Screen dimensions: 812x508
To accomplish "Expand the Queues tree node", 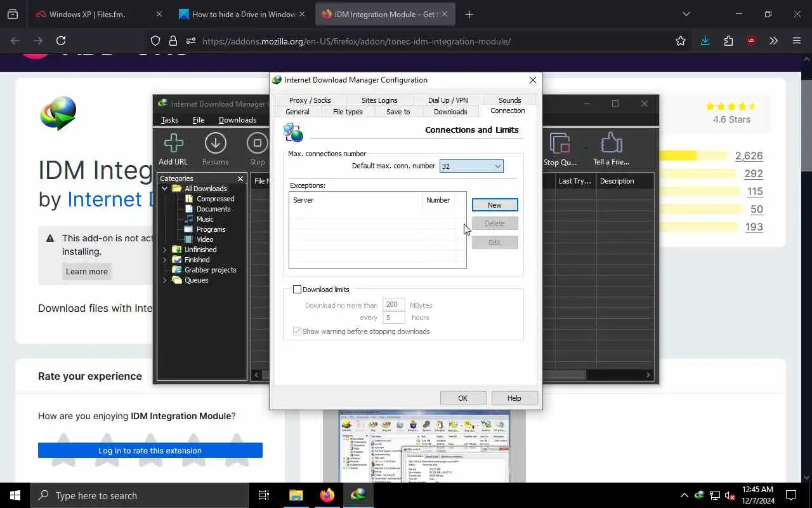I will click(x=165, y=280).
